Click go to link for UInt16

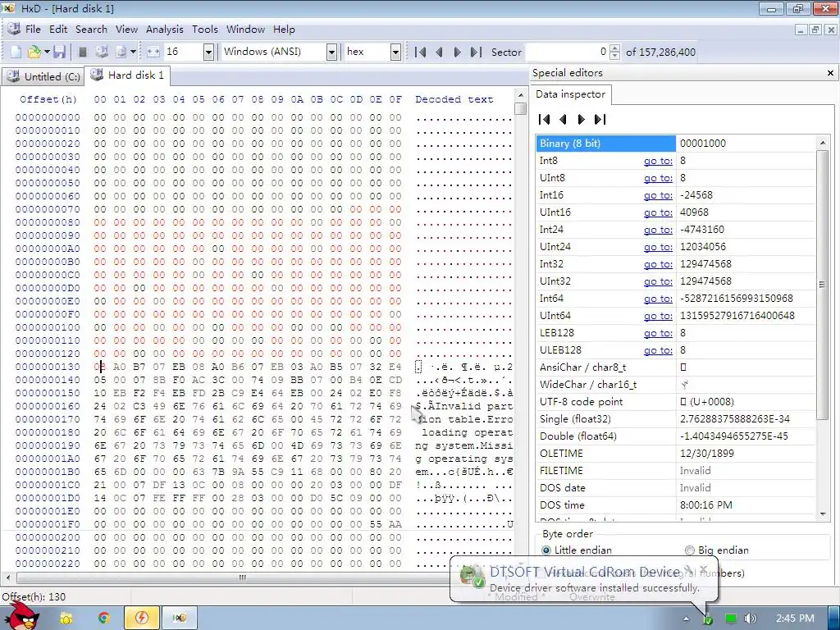(658, 212)
